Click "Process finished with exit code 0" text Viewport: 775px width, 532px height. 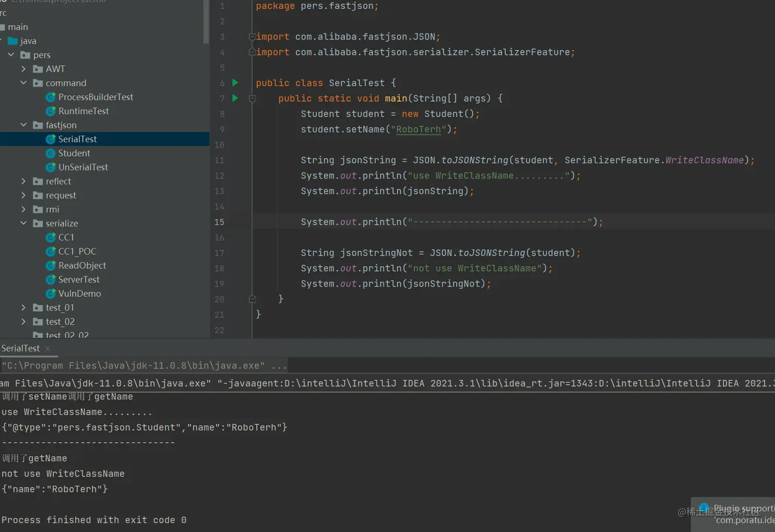(x=94, y=520)
